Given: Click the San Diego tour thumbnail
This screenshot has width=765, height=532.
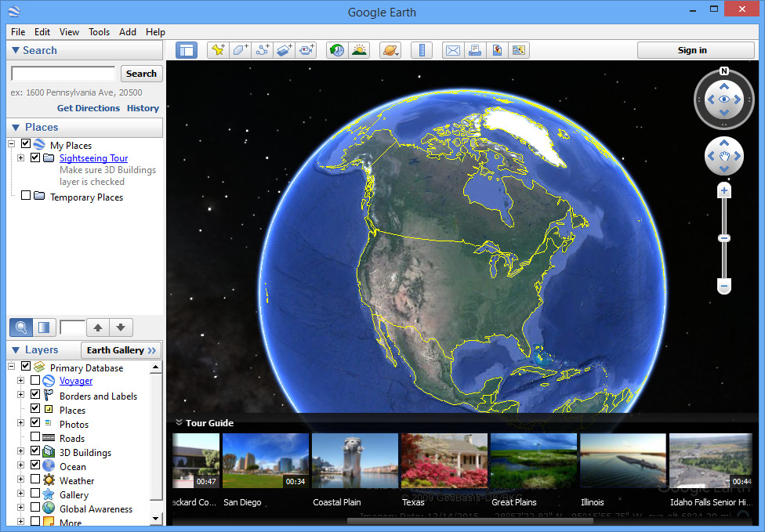Looking at the screenshot, I should (265, 460).
